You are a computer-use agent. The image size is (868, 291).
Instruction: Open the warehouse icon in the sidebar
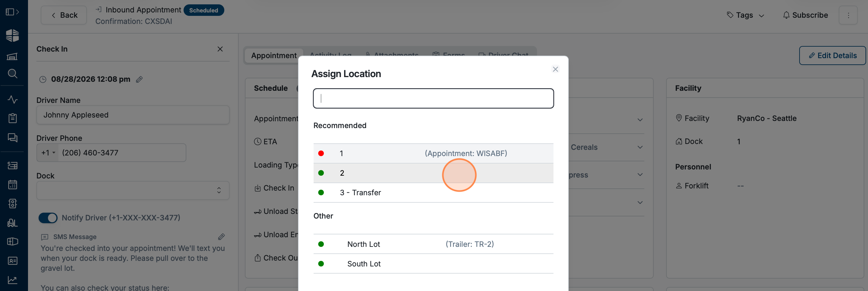pos(12,56)
